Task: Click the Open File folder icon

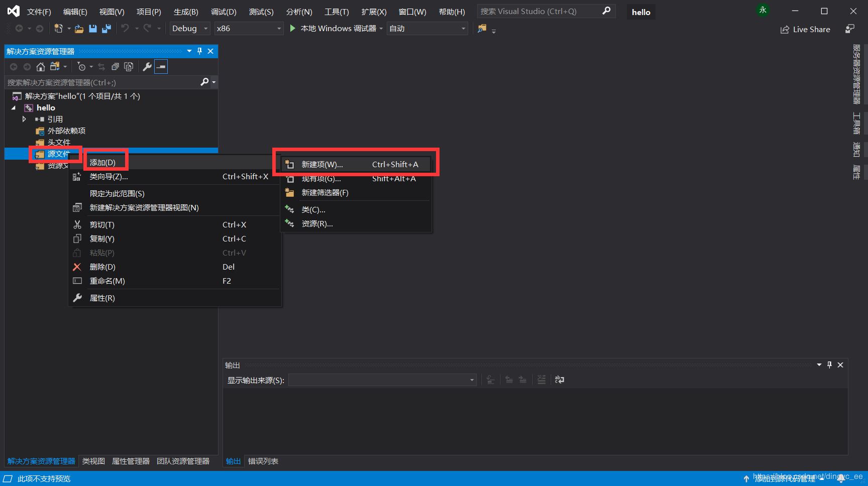Action: (79, 29)
